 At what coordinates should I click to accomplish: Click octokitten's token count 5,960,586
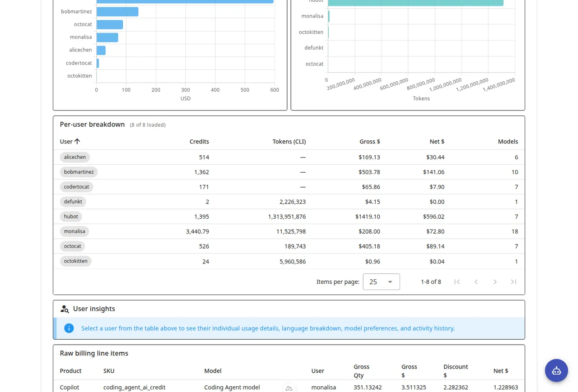click(x=293, y=261)
